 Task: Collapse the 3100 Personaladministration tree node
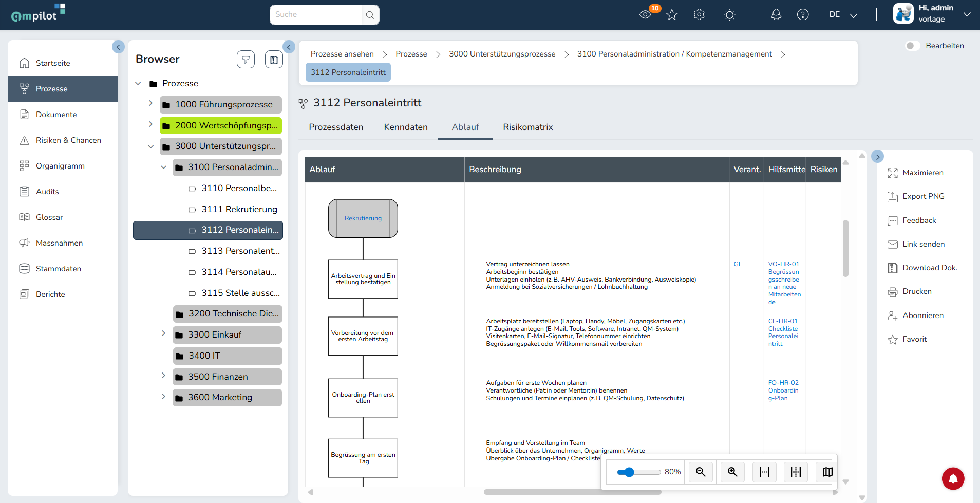[x=163, y=167]
